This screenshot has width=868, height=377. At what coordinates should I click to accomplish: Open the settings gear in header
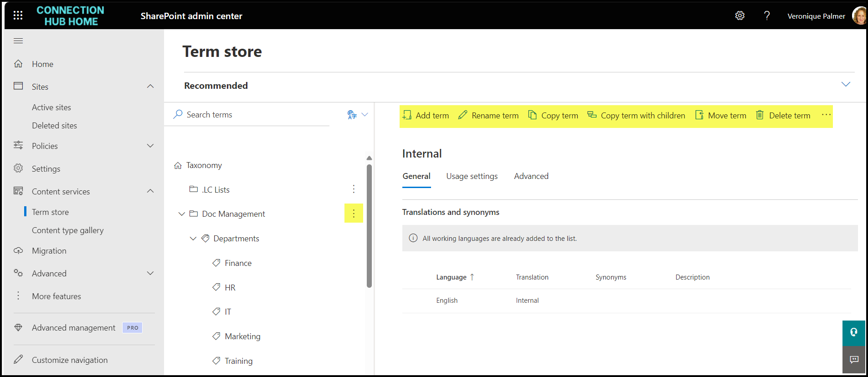[740, 16]
